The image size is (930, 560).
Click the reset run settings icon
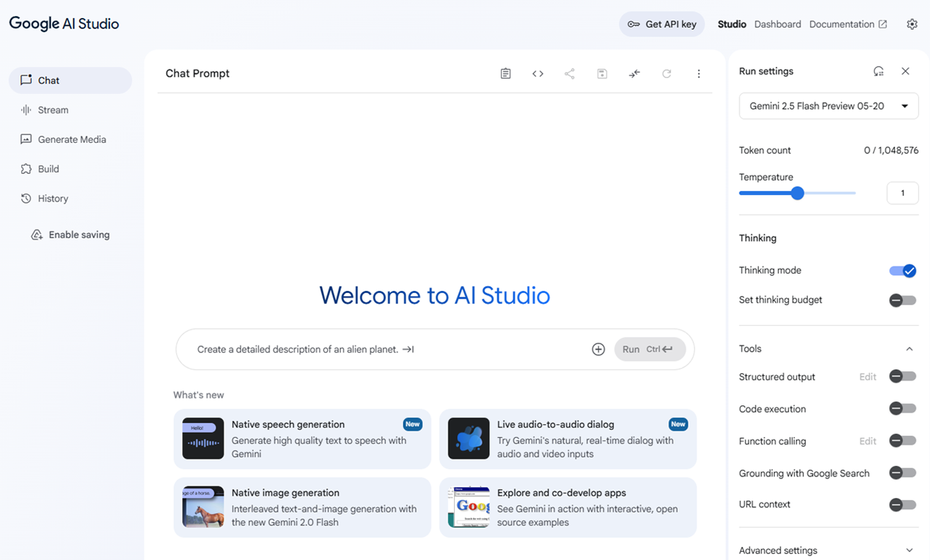[878, 71]
